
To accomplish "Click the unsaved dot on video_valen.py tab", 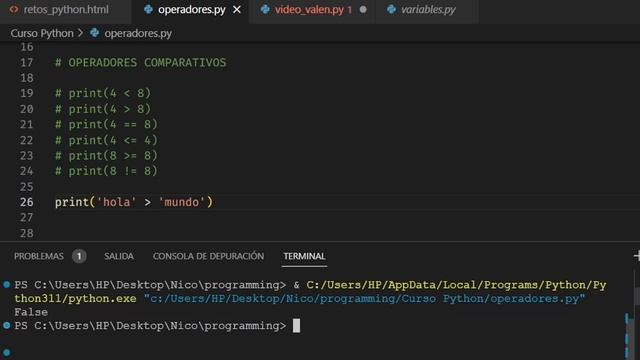I will click(x=363, y=9).
